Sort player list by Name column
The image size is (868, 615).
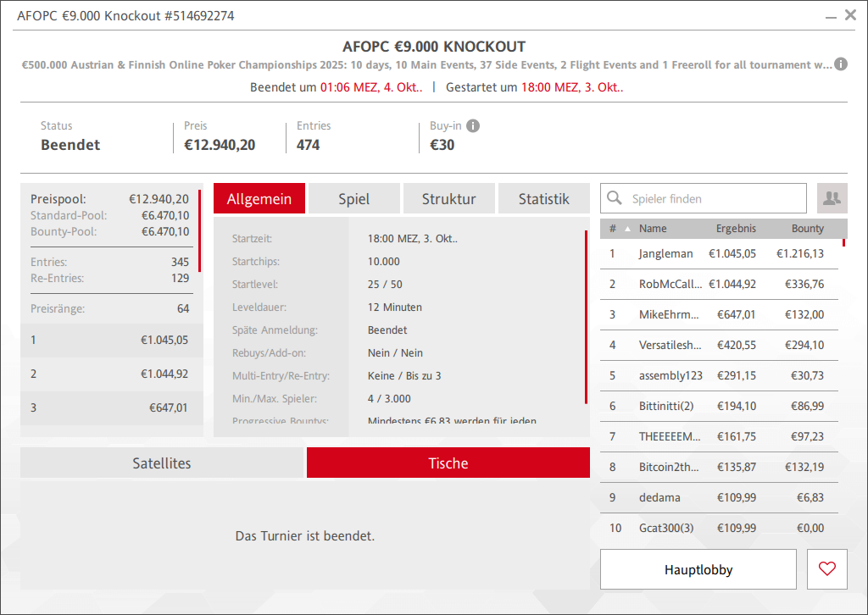tap(653, 229)
